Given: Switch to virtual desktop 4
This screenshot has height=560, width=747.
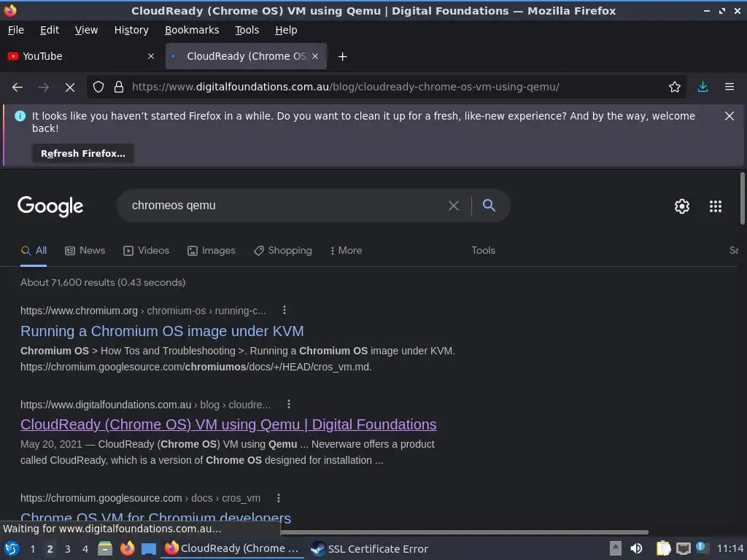Looking at the screenshot, I should 85,549.
